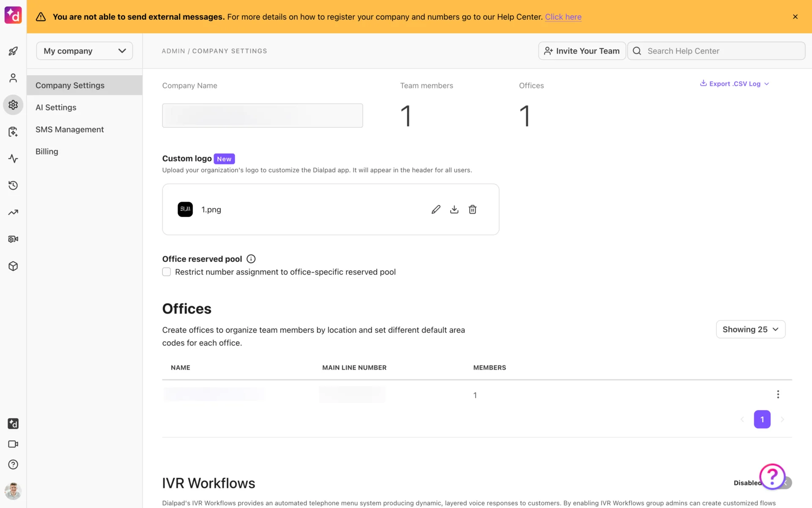Open the cube icon in left sidebar
The height and width of the screenshot is (508, 812).
[13, 266]
